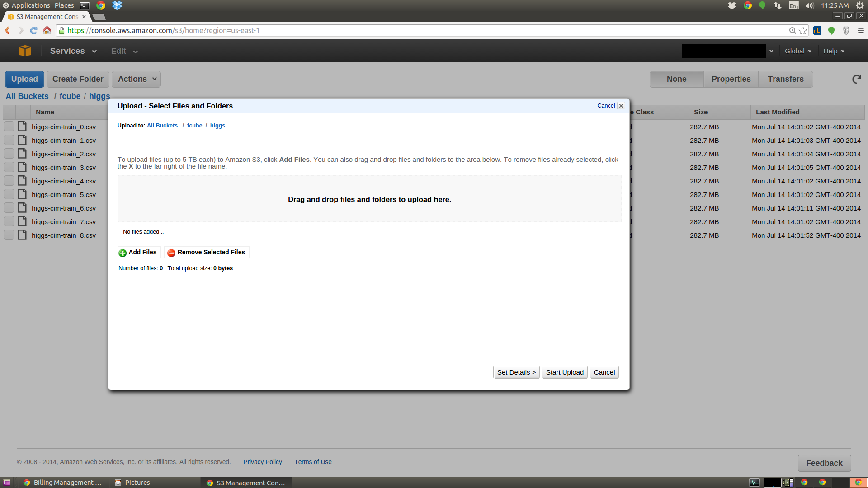Click the AWS cube logo icon

(x=25, y=51)
